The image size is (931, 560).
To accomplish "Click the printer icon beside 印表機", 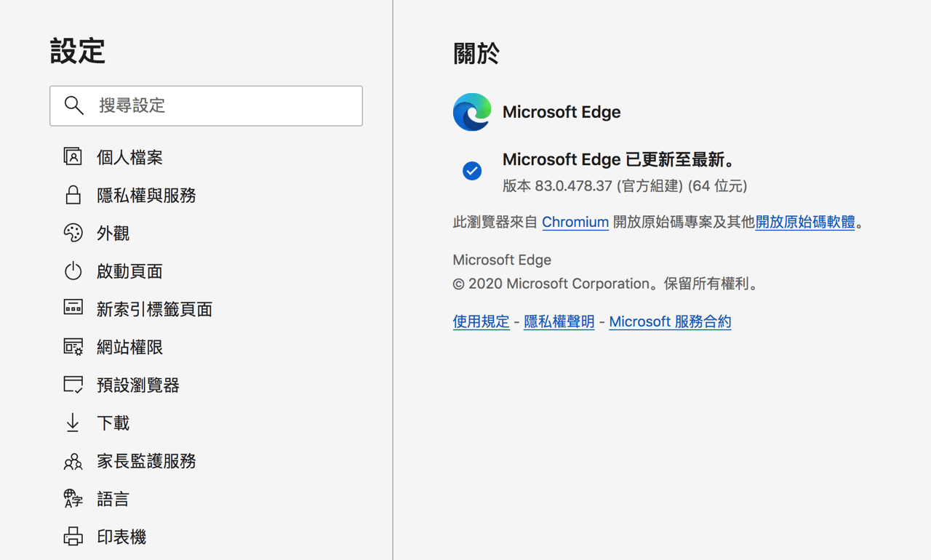I will tap(73, 537).
